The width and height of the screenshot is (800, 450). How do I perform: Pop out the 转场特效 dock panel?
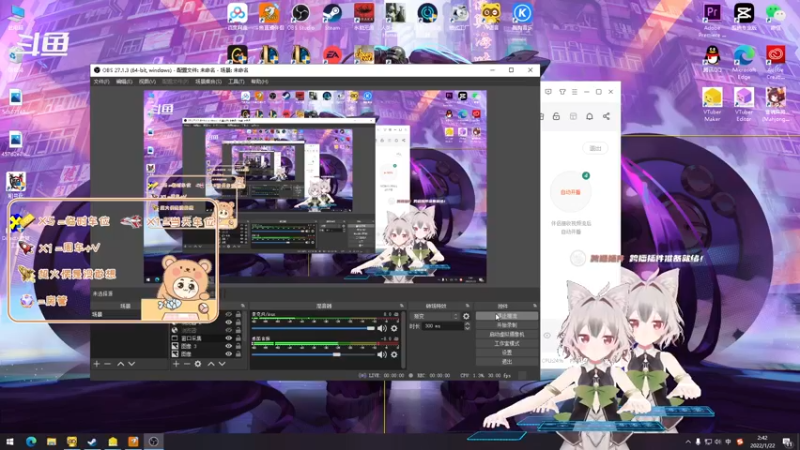(467, 306)
